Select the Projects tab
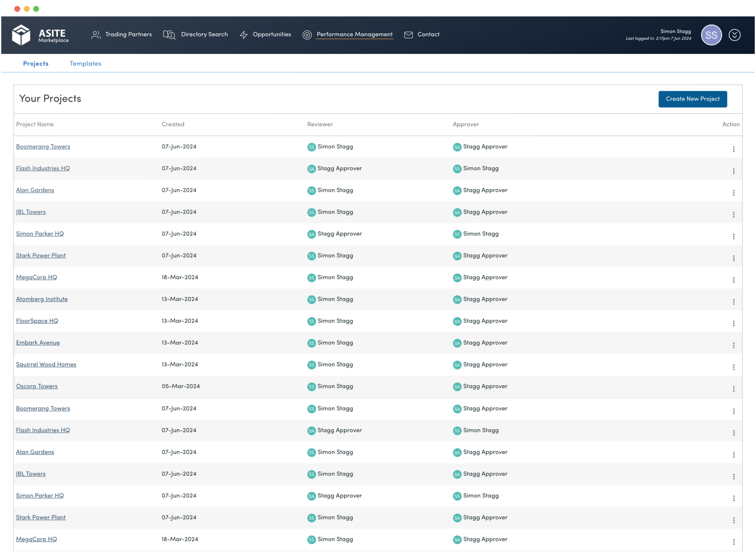 [x=36, y=64]
